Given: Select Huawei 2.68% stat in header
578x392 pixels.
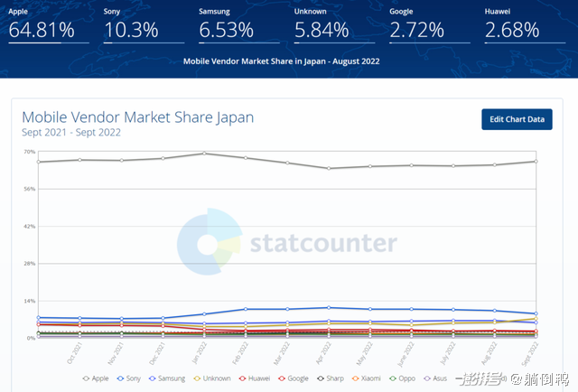Looking at the screenshot, I should click(525, 25).
